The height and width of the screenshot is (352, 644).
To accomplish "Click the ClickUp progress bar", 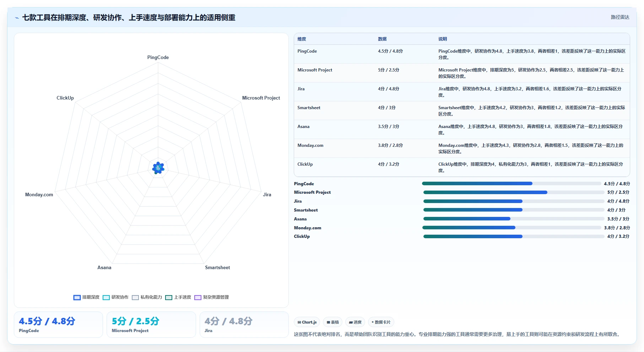I will 514,236.
